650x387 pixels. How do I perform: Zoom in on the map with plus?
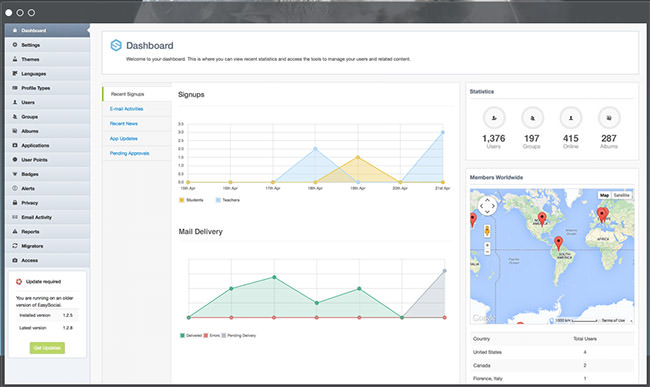pyautogui.click(x=487, y=245)
